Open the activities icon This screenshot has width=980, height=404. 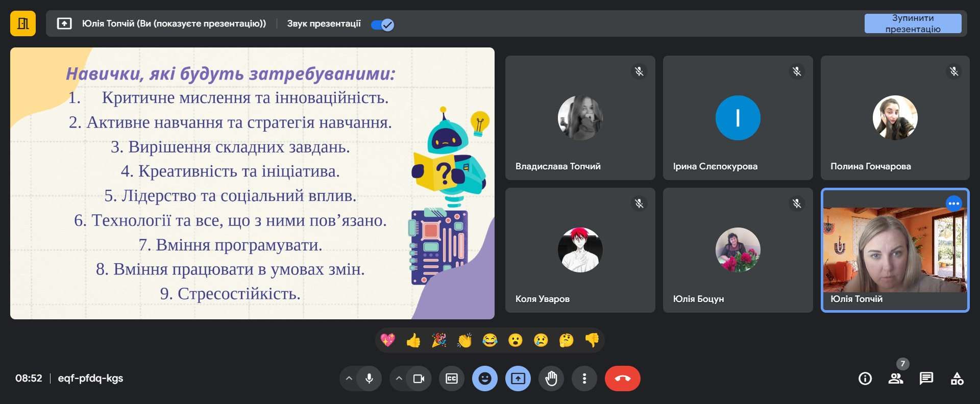point(957,378)
